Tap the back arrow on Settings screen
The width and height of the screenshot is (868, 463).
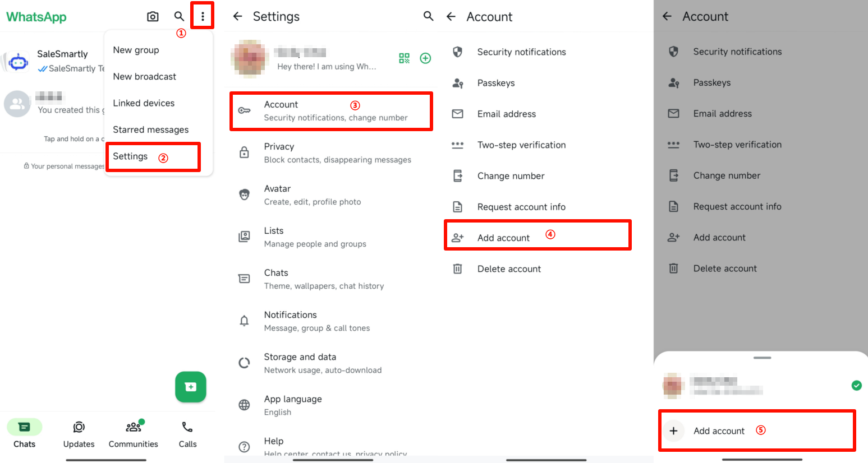pos(237,16)
